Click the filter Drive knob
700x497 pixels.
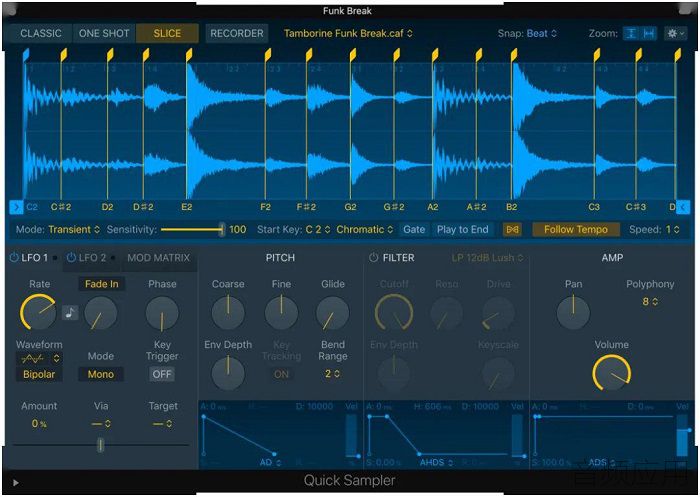(x=498, y=313)
